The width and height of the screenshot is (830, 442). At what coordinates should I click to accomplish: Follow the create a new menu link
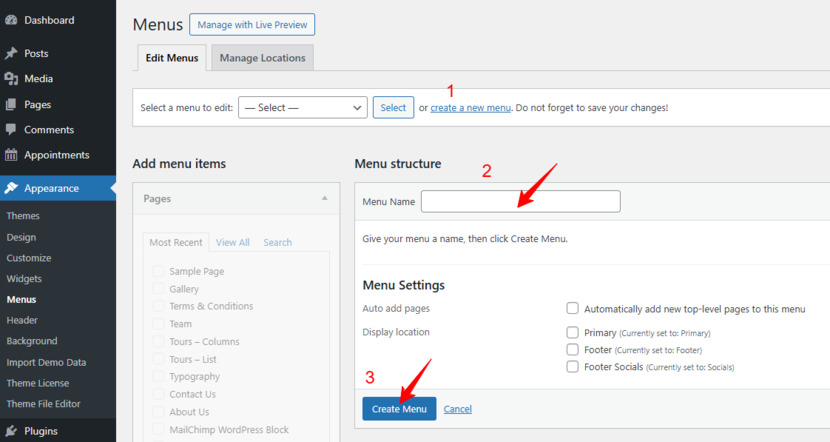[471, 107]
